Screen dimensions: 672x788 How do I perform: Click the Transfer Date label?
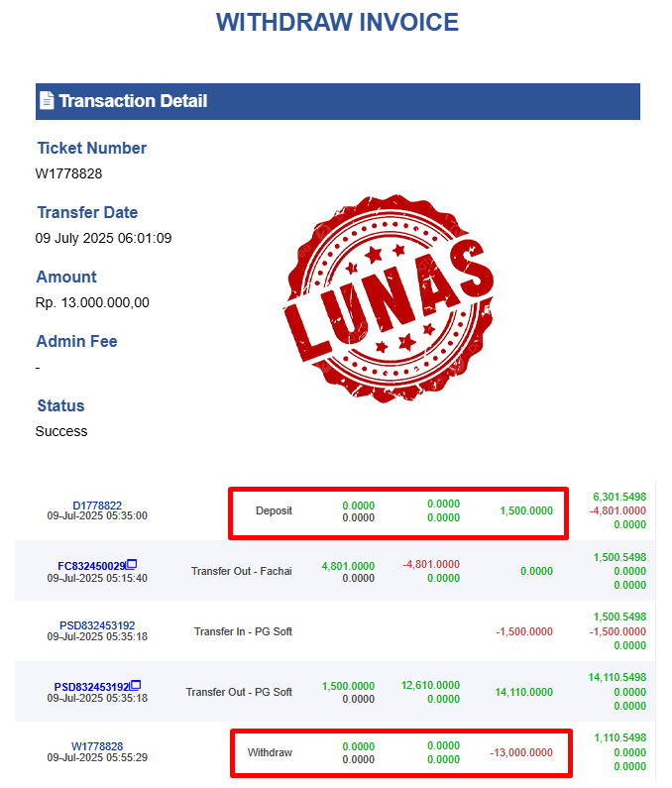(87, 212)
